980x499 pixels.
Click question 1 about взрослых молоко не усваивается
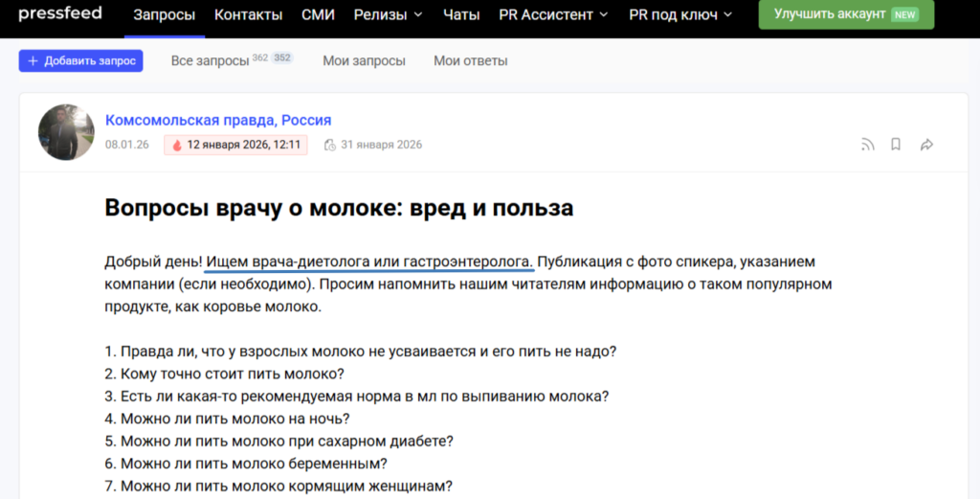tap(360, 352)
